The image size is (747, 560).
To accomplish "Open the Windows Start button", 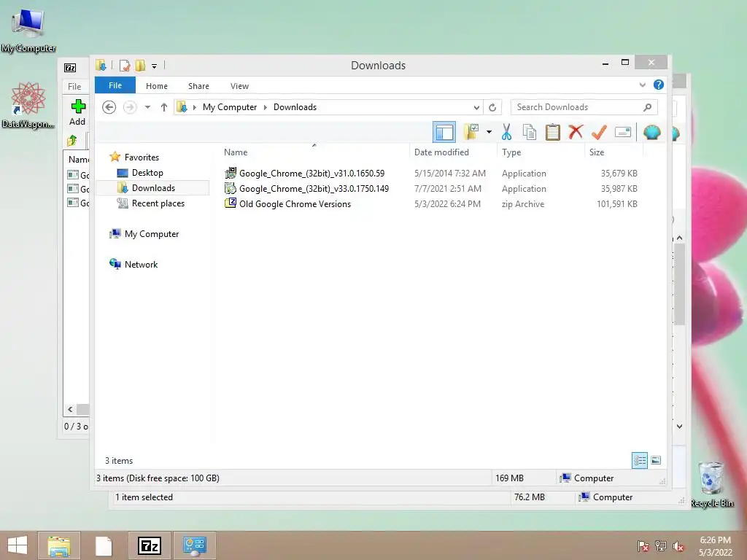I will click(x=18, y=545).
